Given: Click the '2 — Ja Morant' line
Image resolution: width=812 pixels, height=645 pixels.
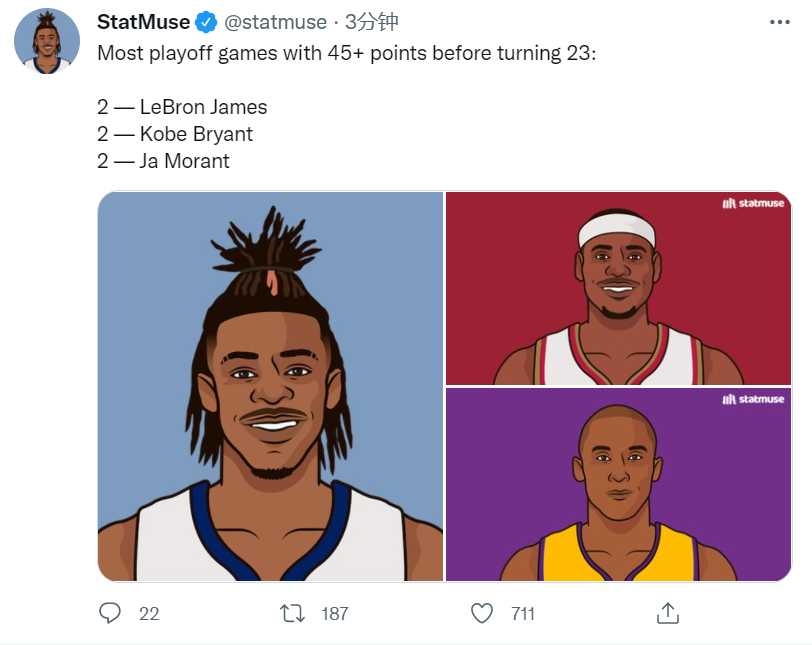Looking at the screenshot, I should (x=163, y=161).
